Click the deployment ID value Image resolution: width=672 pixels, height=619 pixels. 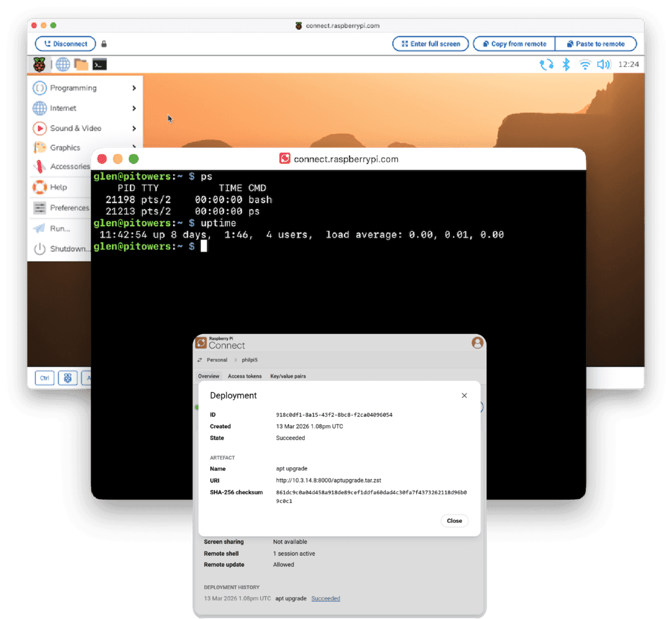pos(334,415)
